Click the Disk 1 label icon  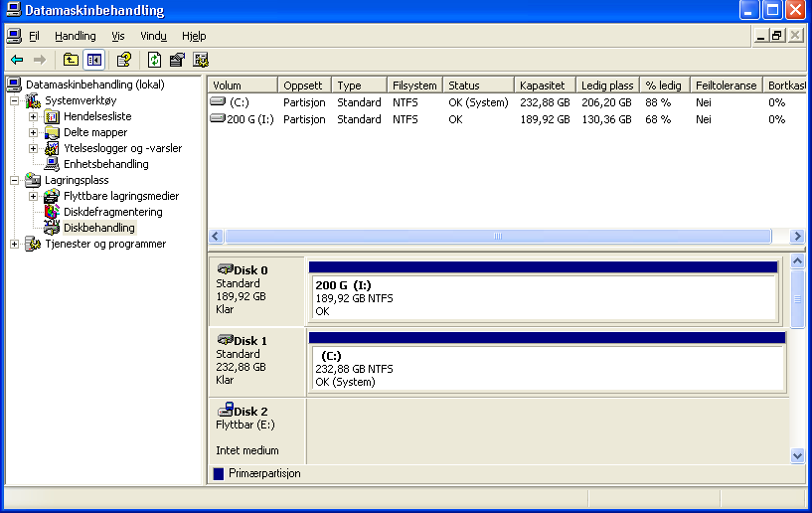pyautogui.click(x=225, y=340)
